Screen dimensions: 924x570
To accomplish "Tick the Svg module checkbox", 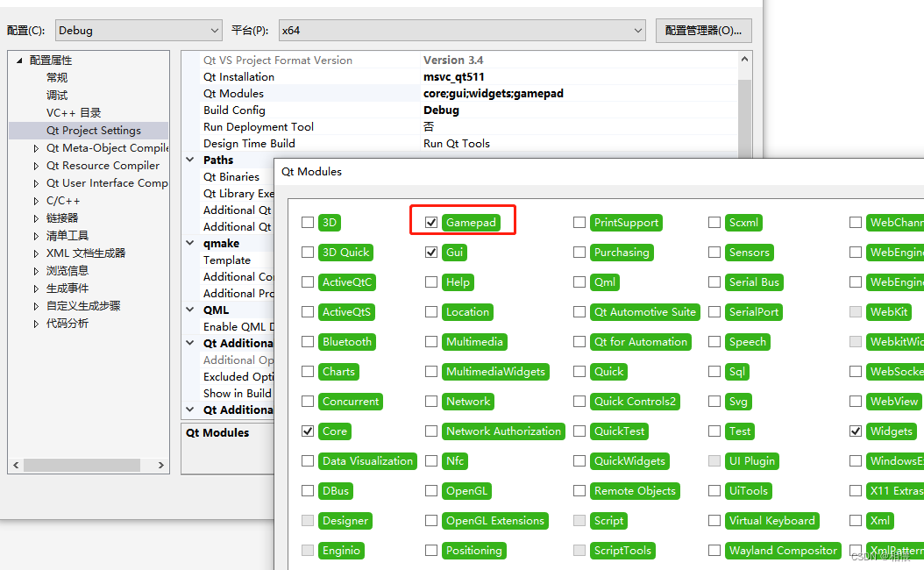I will (x=714, y=401).
